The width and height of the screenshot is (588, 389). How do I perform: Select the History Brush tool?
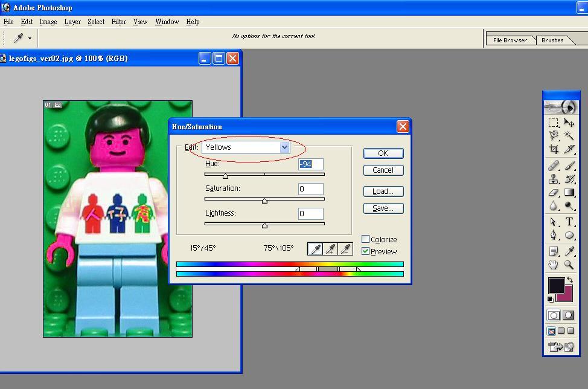tap(569, 179)
